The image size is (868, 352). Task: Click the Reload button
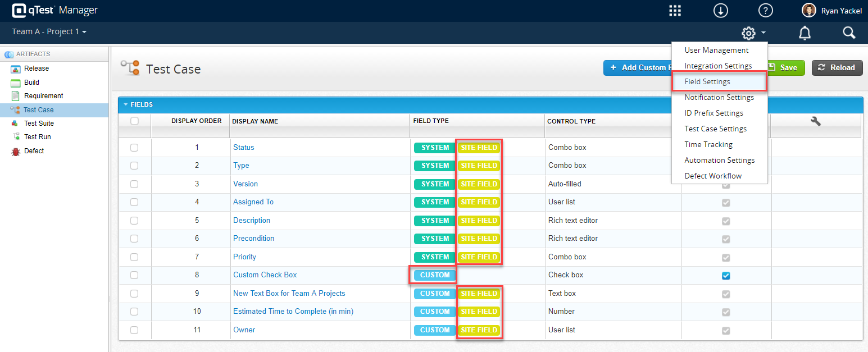[x=837, y=67]
